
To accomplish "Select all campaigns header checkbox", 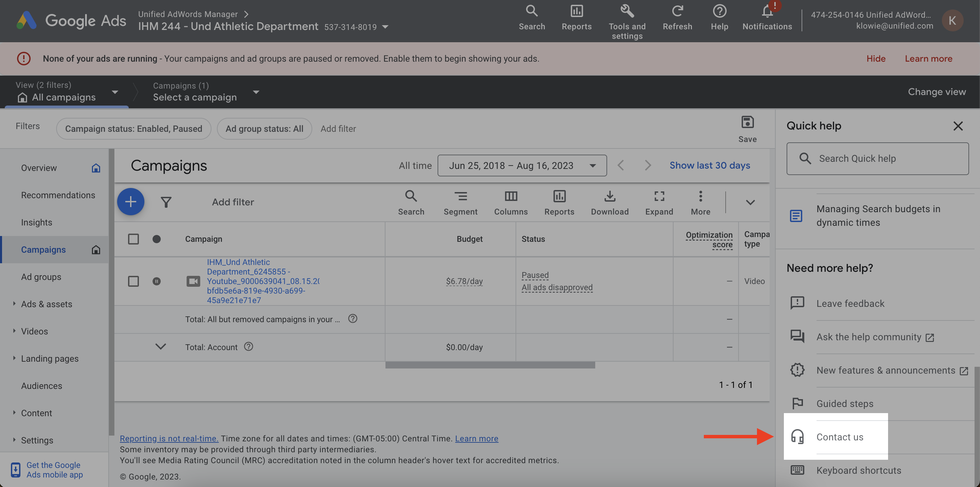I will coord(133,239).
